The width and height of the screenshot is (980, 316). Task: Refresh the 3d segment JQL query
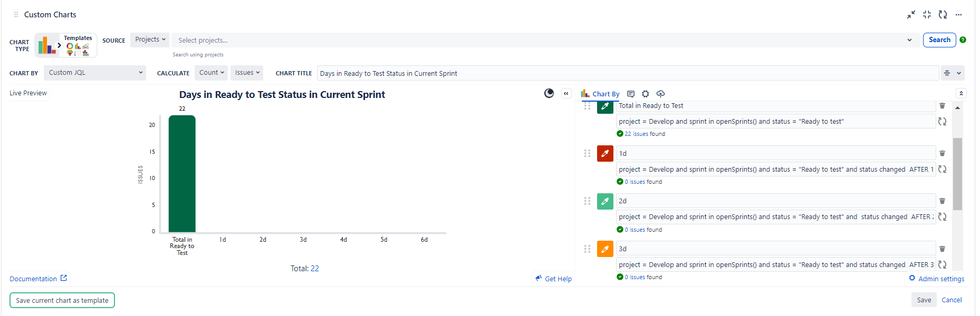click(x=942, y=264)
